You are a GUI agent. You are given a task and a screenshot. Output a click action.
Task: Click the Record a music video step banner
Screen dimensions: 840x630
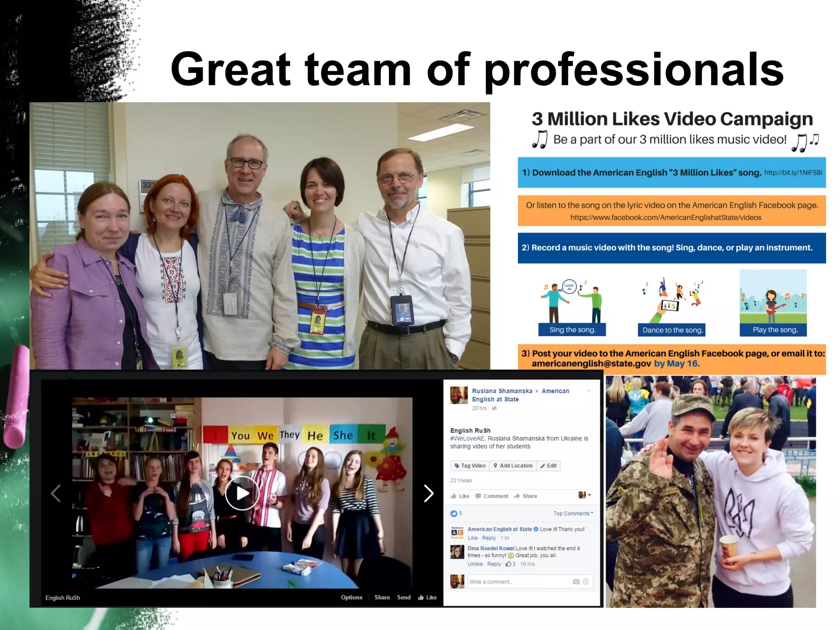pyautogui.click(x=672, y=248)
